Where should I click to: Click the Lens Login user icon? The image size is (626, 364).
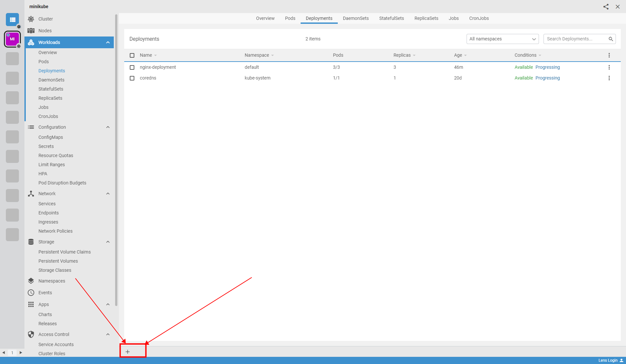point(621,360)
